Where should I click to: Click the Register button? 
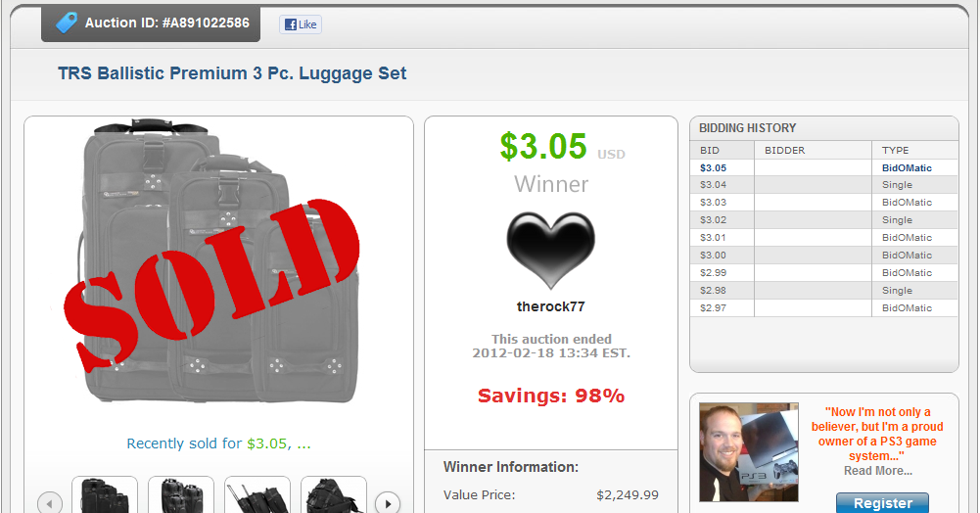click(882, 503)
